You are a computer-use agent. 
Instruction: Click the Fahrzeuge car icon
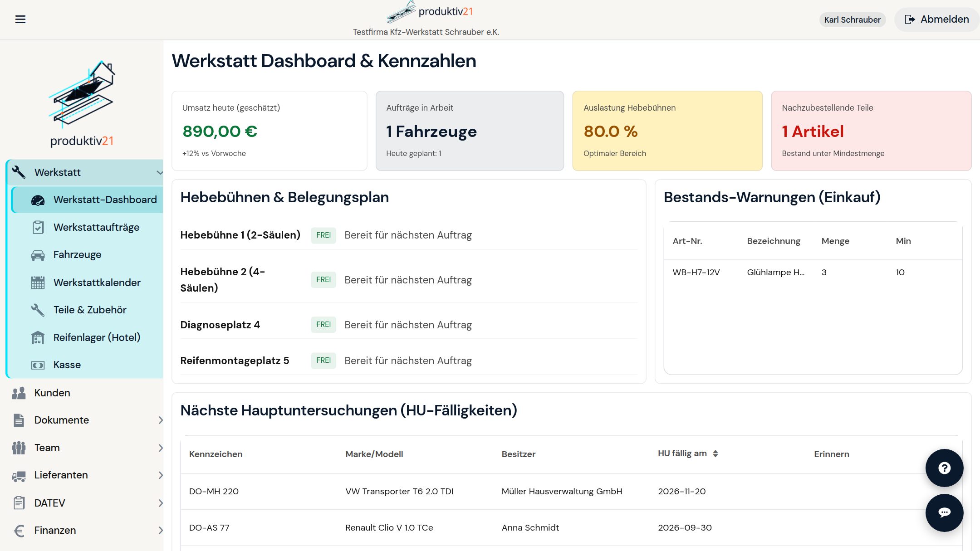(x=38, y=255)
